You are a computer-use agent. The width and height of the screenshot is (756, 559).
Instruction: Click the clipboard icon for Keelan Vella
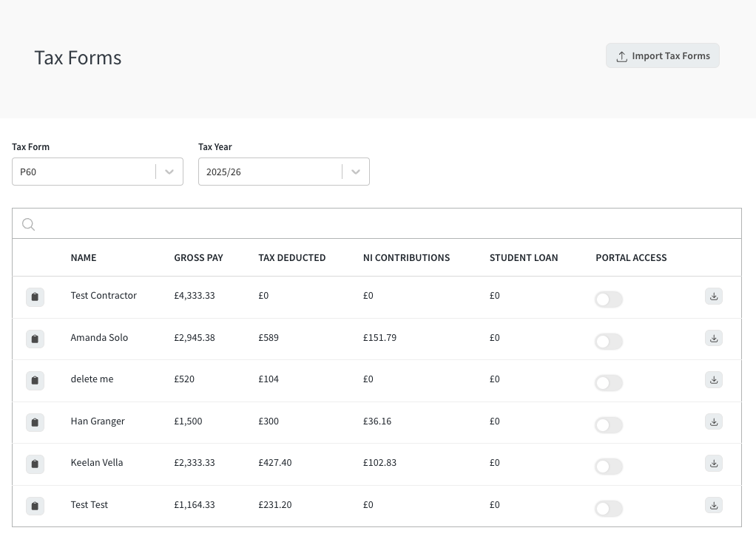35,464
